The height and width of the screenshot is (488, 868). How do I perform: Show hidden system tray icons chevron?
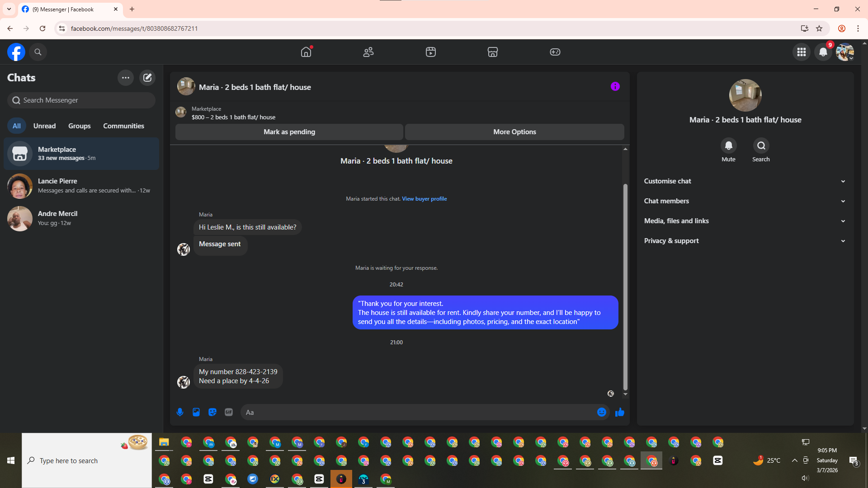(794, 460)
